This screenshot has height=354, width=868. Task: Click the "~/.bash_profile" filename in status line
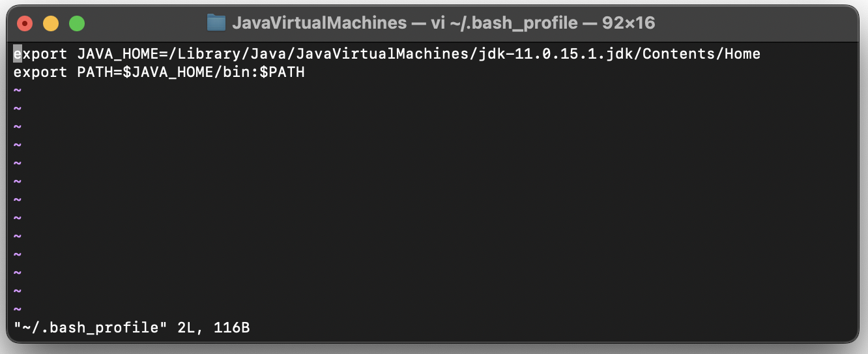tap(91, 327)
